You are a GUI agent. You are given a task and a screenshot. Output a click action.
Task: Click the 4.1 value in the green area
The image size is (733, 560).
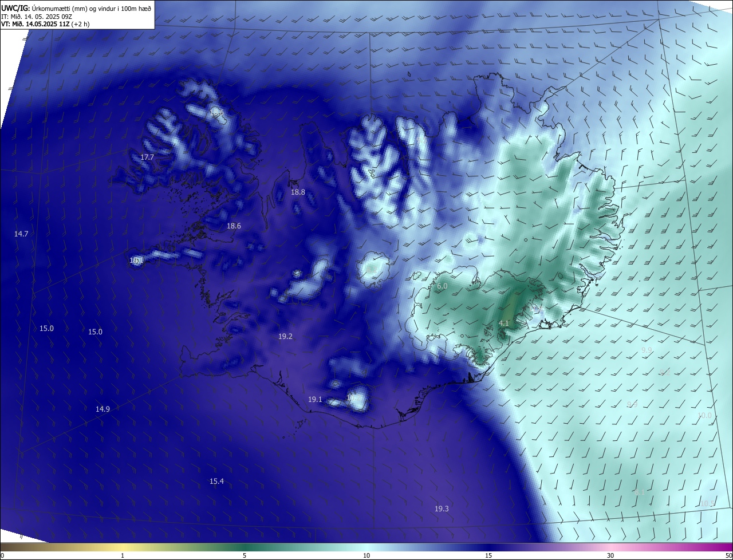(x=504, y=324)
